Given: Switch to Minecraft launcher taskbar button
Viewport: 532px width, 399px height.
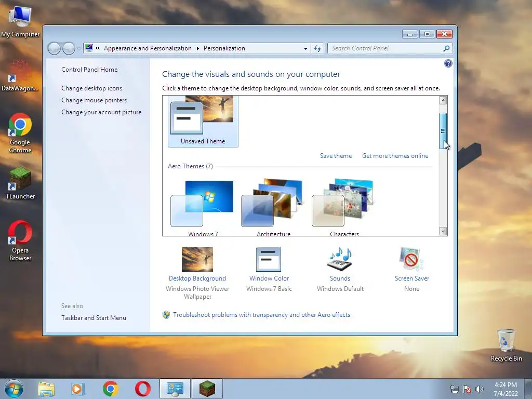Looking at the screenshot, I should 207,389.
